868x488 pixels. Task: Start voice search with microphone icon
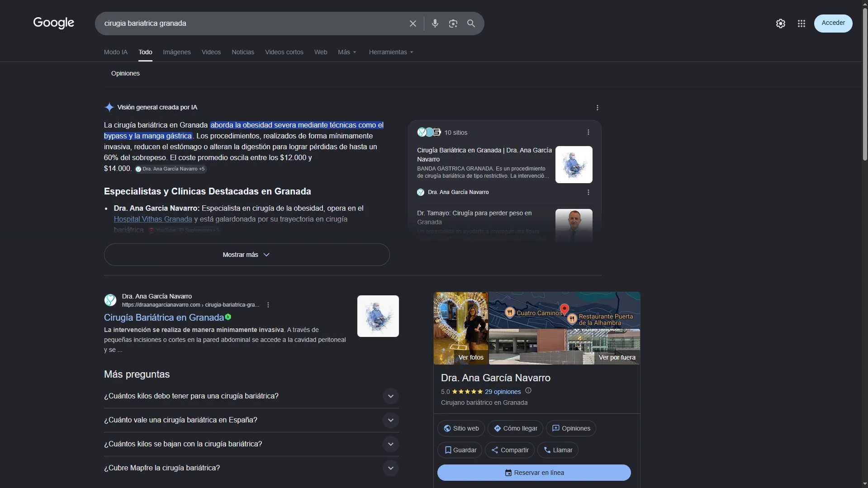(435, 24)
